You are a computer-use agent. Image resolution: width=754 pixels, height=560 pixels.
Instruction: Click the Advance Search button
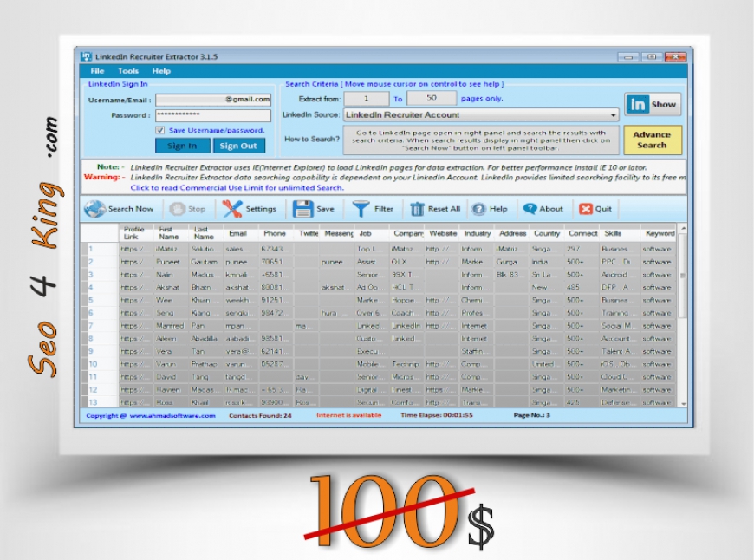click(652, 140)
